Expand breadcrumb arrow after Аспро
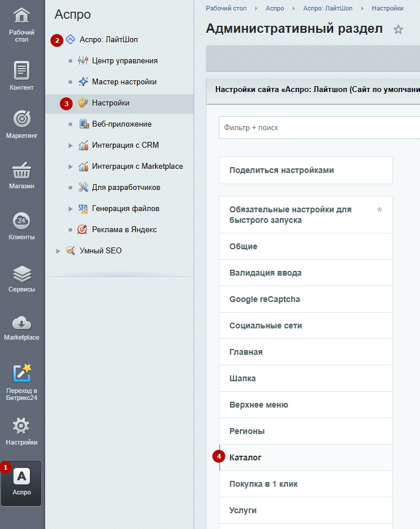 pos(293,8)
